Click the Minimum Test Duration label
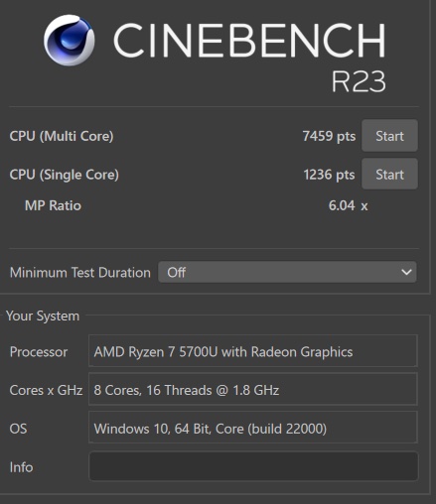The width and height of the screenshot is (436, 504). coord(80,273)
